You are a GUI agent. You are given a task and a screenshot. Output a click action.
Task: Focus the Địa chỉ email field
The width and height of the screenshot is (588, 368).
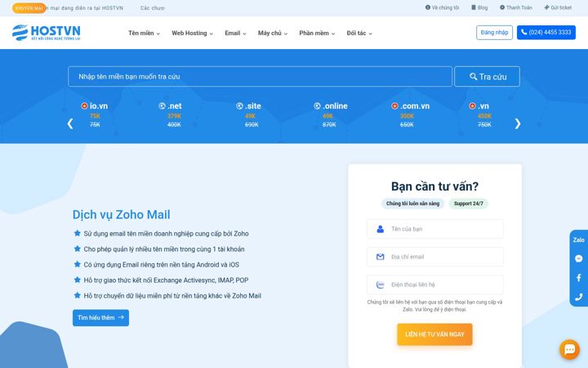(435, 257)
